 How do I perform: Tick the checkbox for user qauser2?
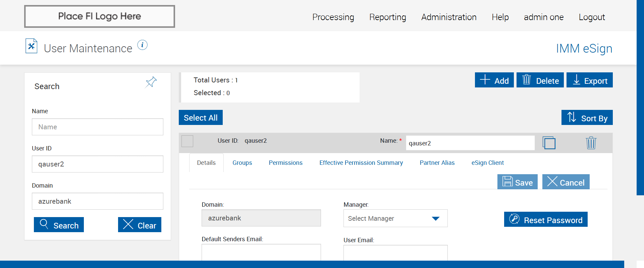click(187, 141)
